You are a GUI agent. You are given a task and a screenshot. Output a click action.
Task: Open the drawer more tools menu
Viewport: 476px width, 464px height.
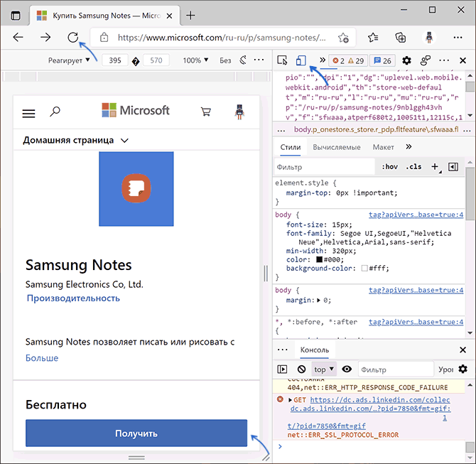point(282,350)
